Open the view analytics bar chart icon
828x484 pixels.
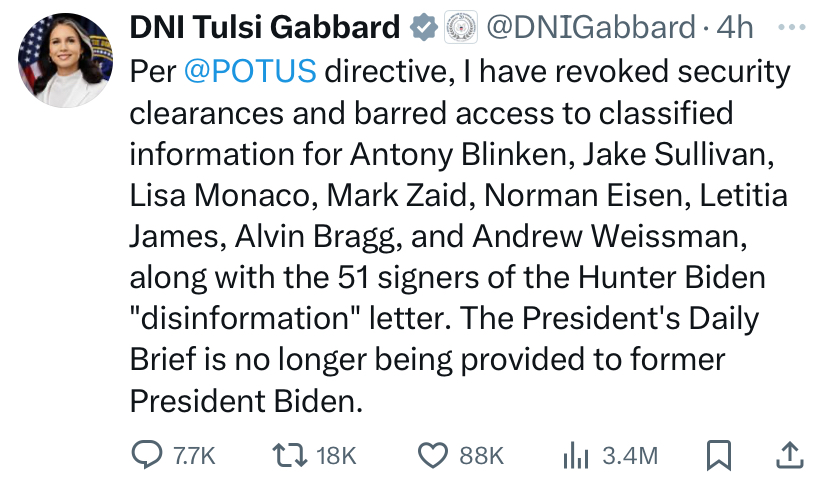576,455
